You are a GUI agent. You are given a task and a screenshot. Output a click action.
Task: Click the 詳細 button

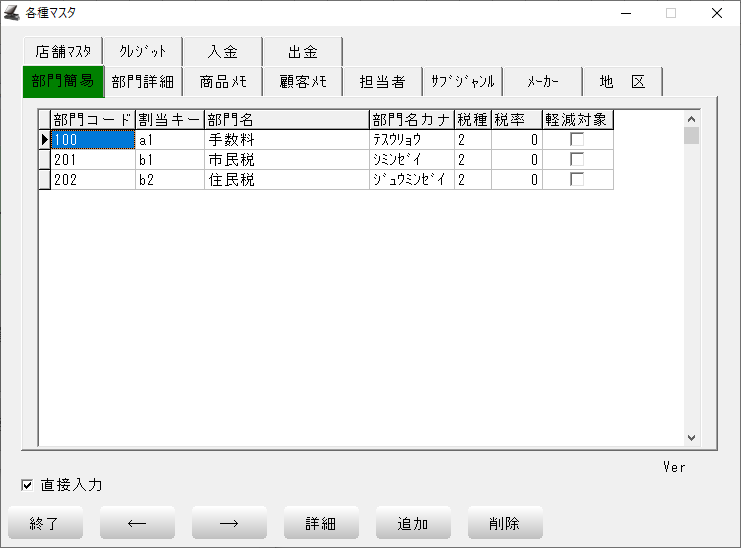[321, 523]
